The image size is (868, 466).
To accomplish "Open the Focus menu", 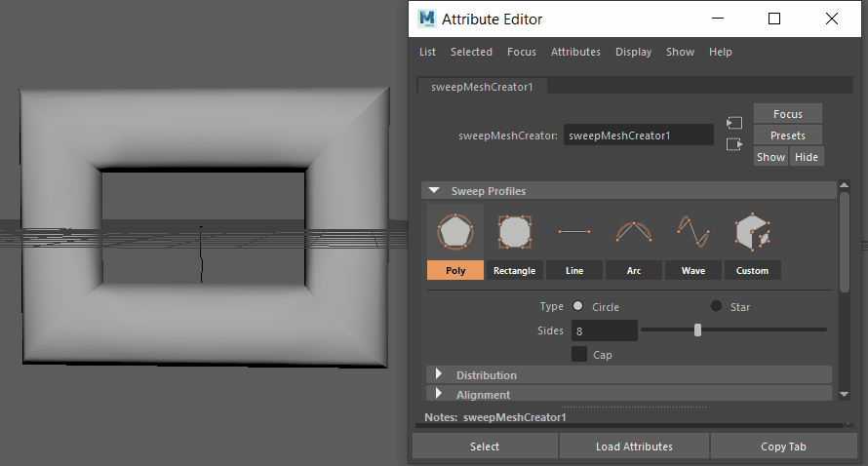I will (522, 52).
